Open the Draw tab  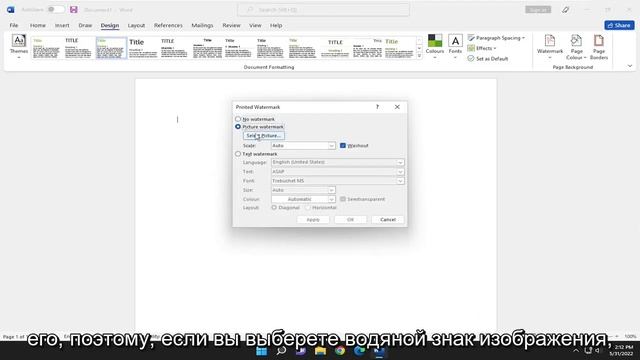(x=85, y=25)
